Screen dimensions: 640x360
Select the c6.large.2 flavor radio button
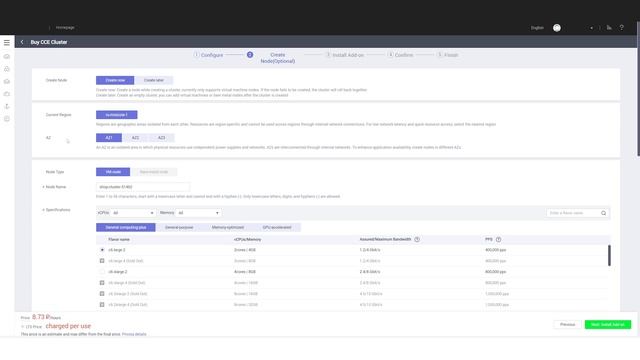tap(102, 250)
